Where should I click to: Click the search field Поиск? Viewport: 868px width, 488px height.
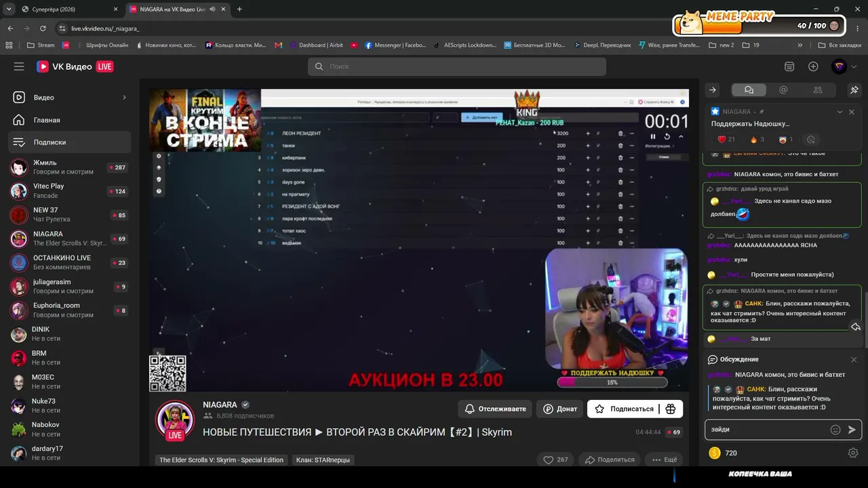[x=457, y=66]
